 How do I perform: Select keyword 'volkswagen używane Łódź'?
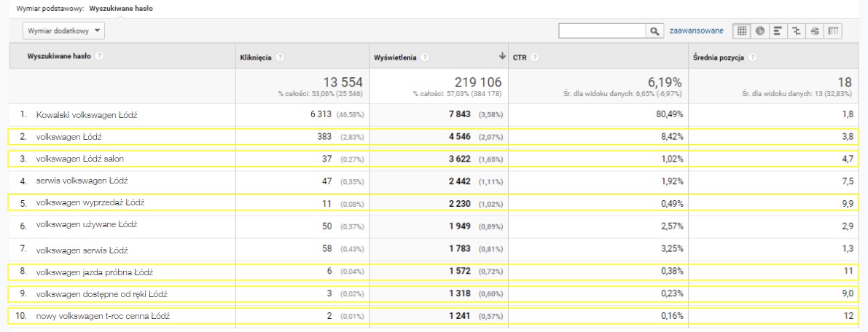(86, 225)
